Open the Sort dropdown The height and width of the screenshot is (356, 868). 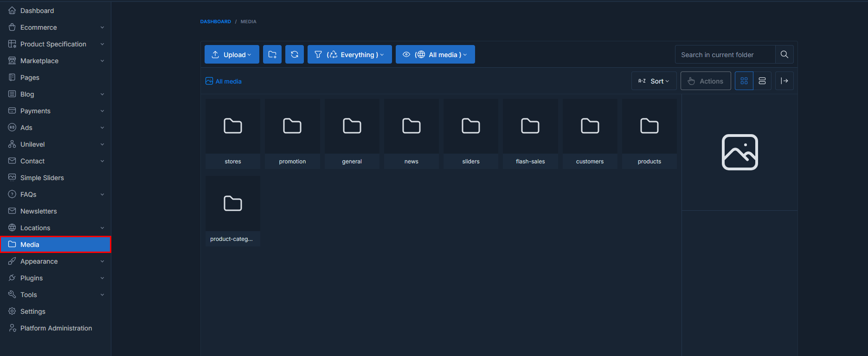point(654,81)
